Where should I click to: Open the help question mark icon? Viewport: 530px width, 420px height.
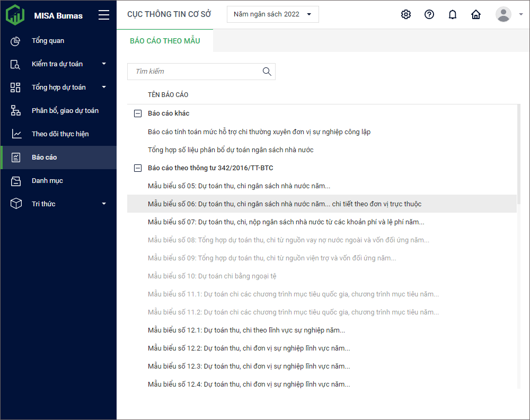pyautogui.click(x=429, y=14)
